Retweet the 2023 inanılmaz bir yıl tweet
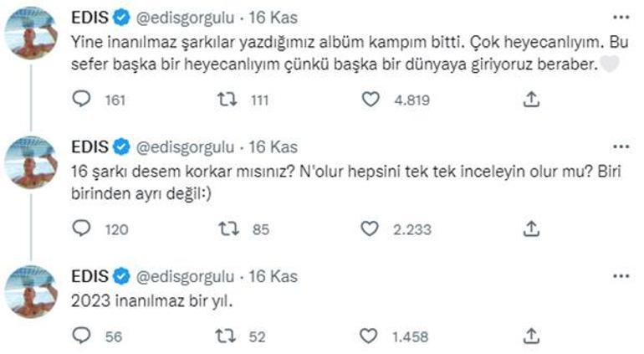The width and height of the screenshot is (644, 354). coord(227,336)
